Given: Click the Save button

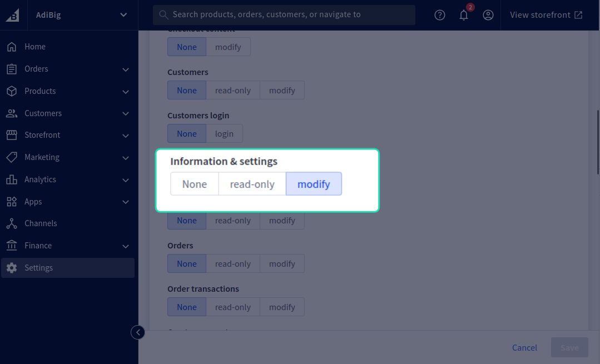Looking at the screenshot, I should [569, 347].
